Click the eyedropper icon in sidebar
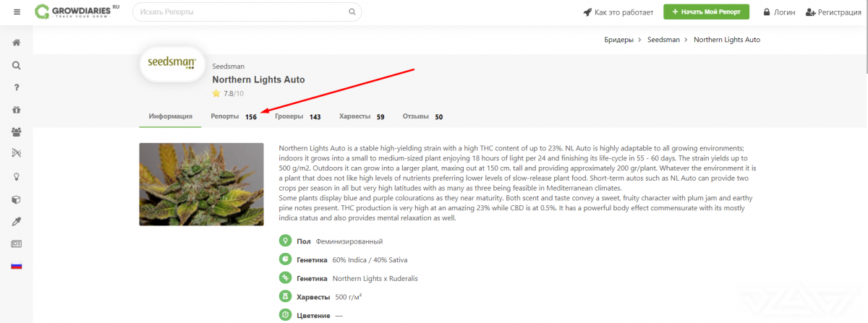 click(17, 221)
